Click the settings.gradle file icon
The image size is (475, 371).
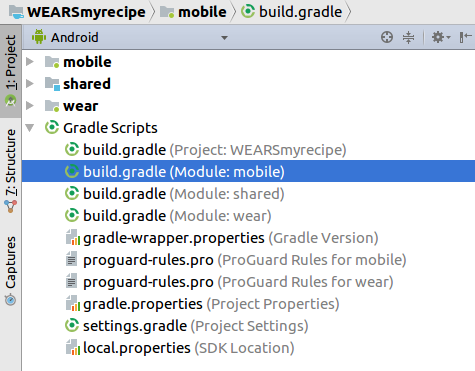pos(72,326)
